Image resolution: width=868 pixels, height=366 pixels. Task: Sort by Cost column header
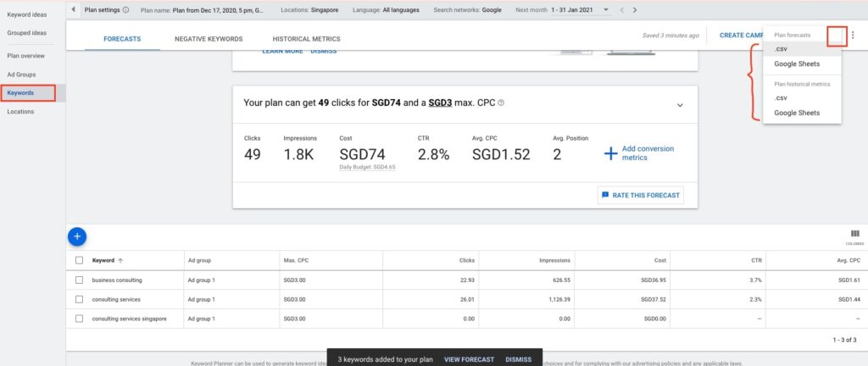click(x=660, y=260)
